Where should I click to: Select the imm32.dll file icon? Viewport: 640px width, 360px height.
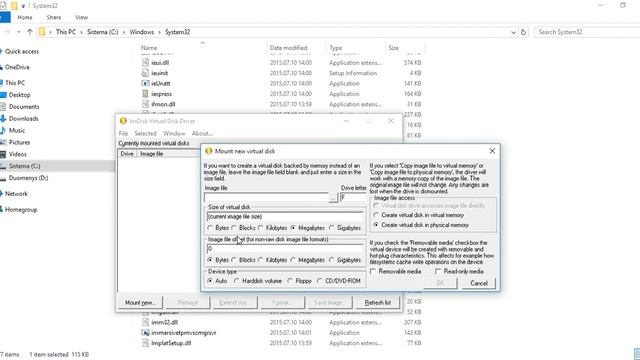[145, 322]
